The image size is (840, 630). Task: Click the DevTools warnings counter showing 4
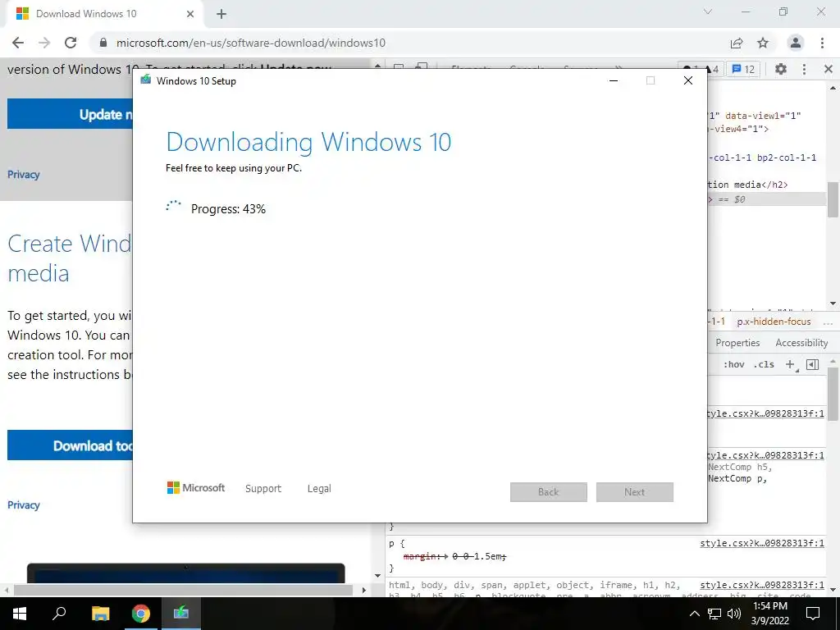pos(713,69)
